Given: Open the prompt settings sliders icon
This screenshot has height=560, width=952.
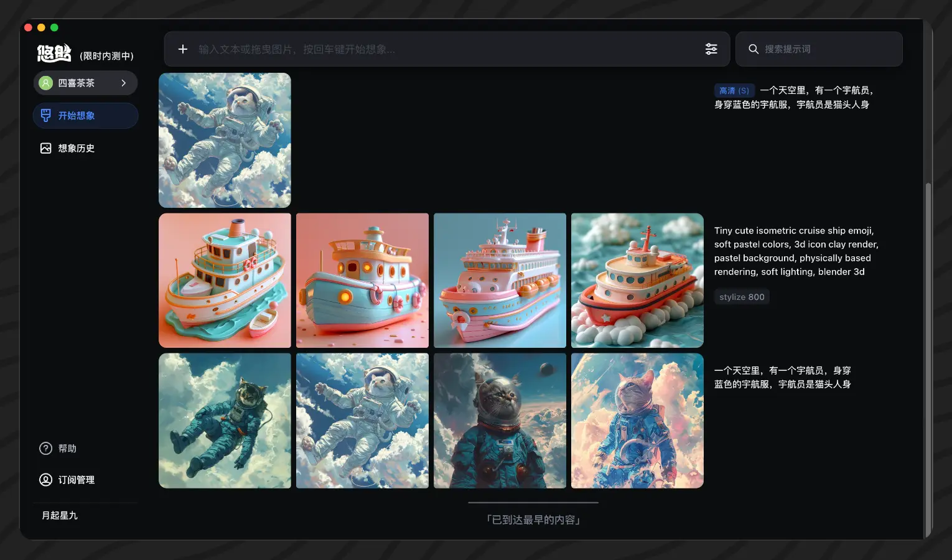Looking at the screenshot, I should [x=711, y=49].
